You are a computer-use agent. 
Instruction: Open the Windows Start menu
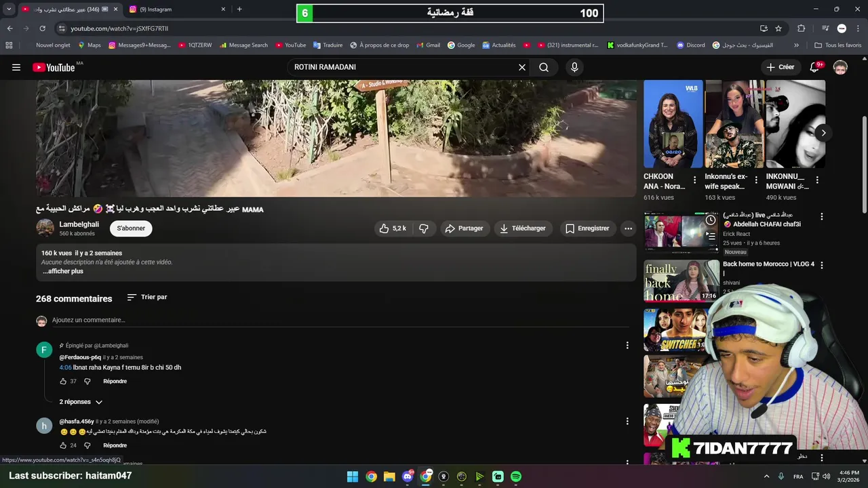(x=353, y=476)
